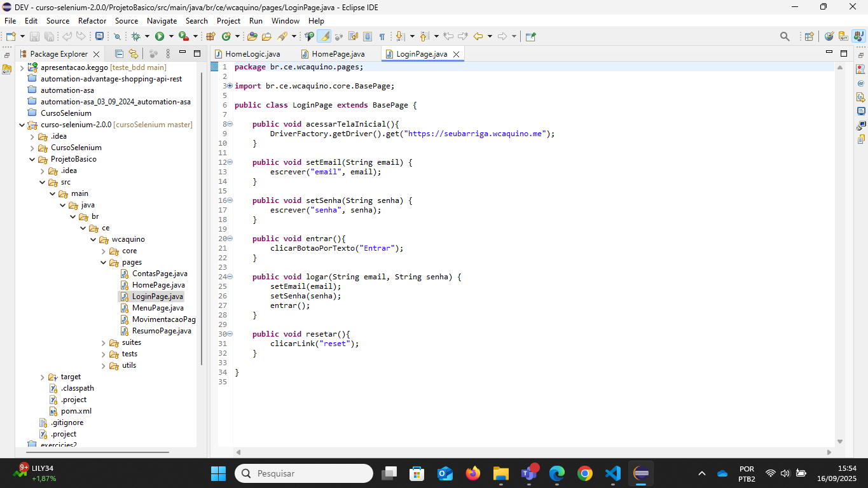Image resolution: width=868 pixels, height=488 pixels.
Task: Click the Pesquisar taskbar search box
Action: coord(304,473)
